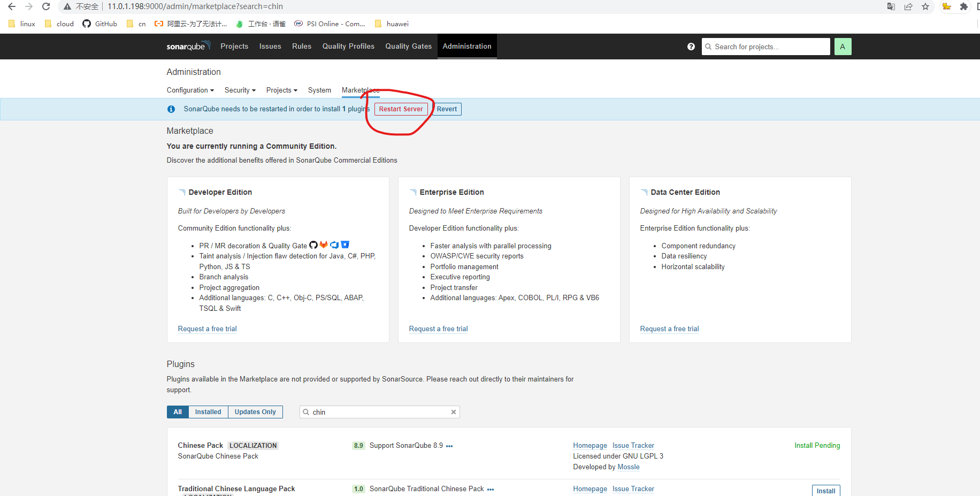This screenshot has width=980, height=496.
Task: Click the 'Install Pending' status text
Action: click(x=817, y=446)
